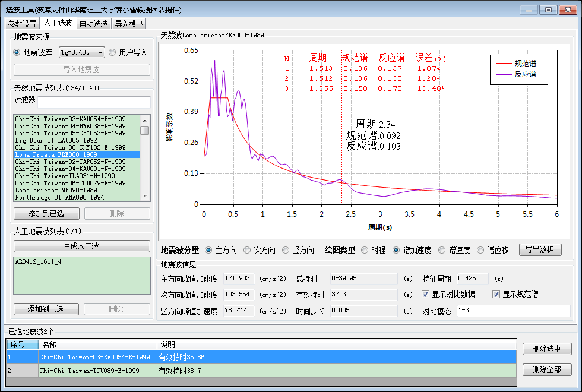Open the 自动选波 tab
This screenshot has height=392, width=582.
(x=93, y=24)
